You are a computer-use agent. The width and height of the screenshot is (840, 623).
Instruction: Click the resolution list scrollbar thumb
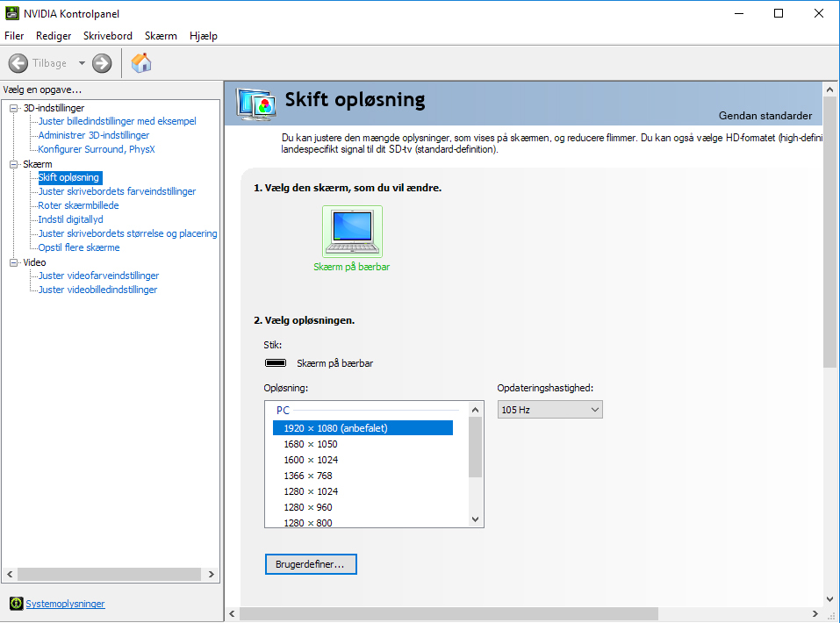(x=475, y=447)
